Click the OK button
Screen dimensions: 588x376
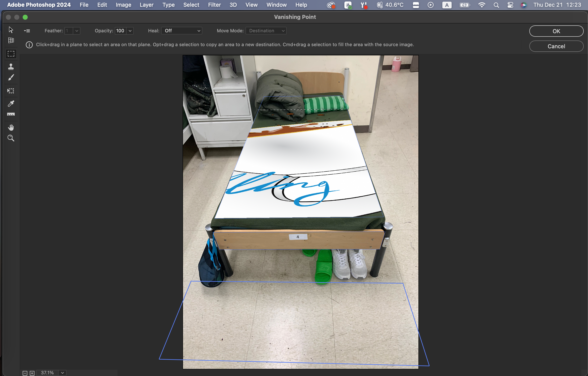[x=556, y=31]
